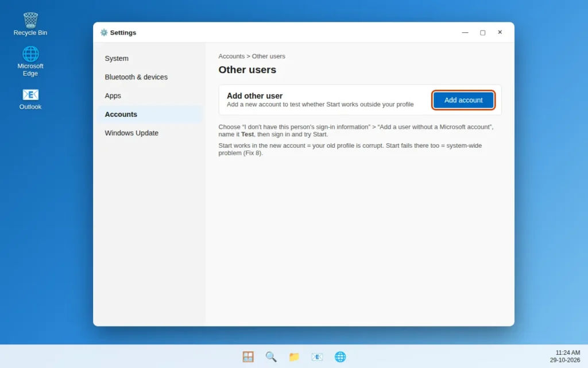The width and height of the screenshot is (588, 368).
Task: Open Edge browser from the taskbar
Action: pos(340,356)
